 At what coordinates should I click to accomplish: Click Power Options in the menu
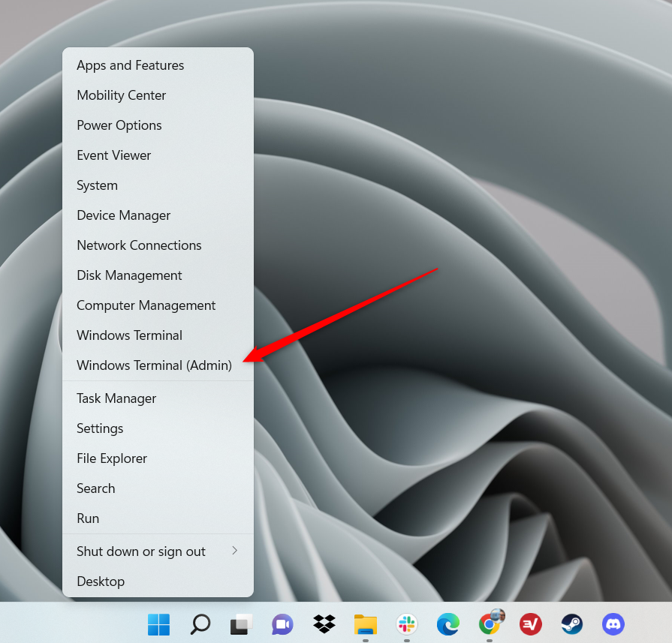click(119, 125)
